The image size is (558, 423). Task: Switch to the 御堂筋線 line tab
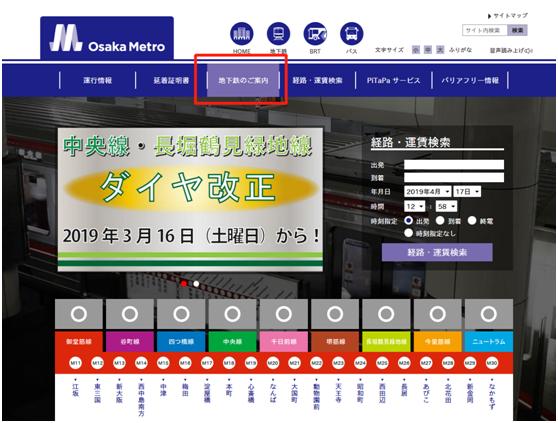79,342
